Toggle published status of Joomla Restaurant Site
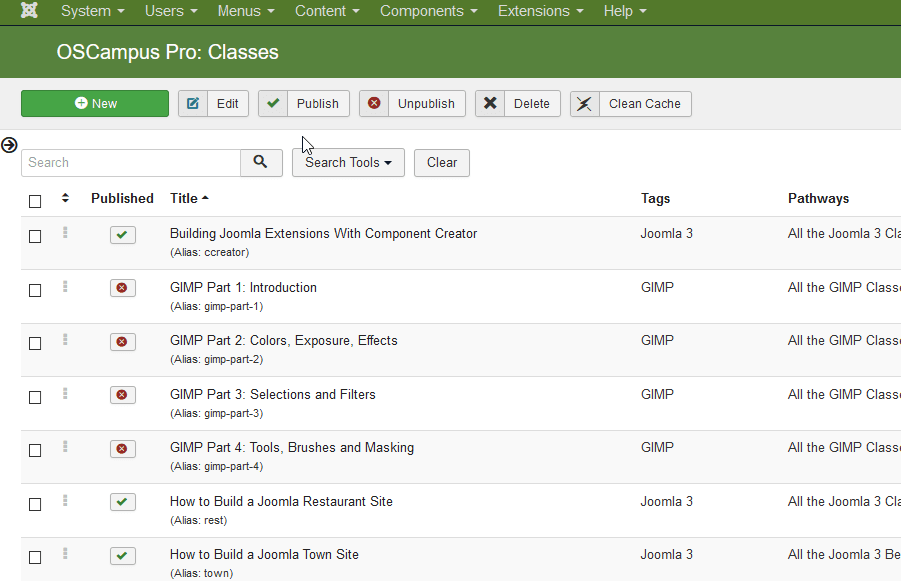Viewport: 901px width, 581px height. [x=123, y=502]
